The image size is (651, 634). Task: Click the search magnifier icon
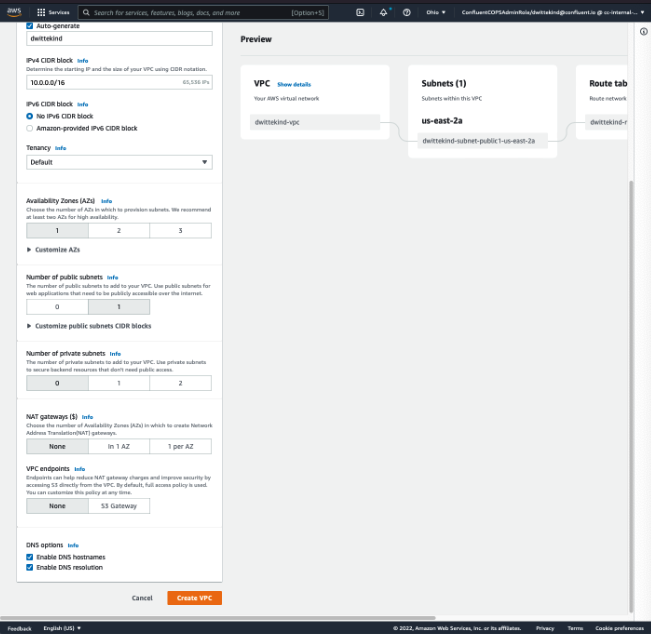point(86,12)
